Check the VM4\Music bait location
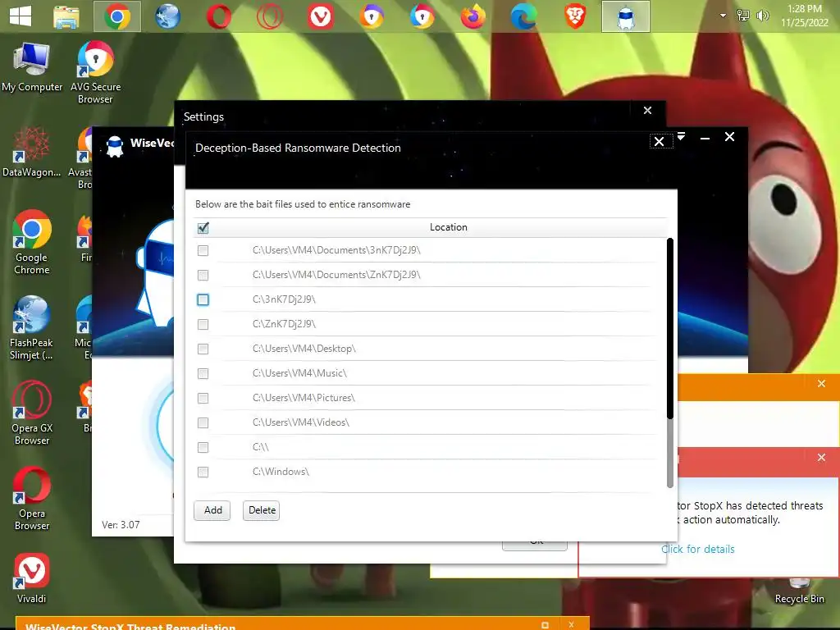The height and width of the screenshot is (630, 840). (x=203, y=373)
